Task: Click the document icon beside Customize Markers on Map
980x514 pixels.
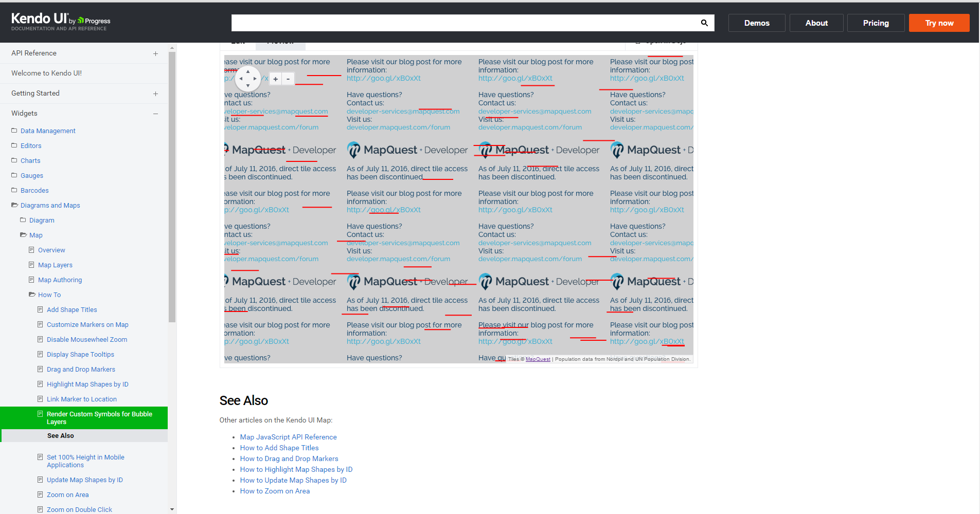Action: [x=40, y=324]
